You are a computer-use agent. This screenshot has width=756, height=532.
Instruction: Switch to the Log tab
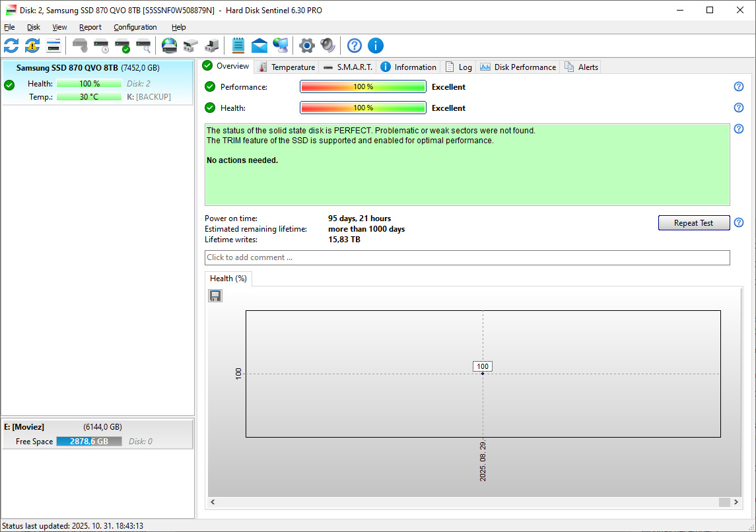pyautogui.click(x=458, y=67)
